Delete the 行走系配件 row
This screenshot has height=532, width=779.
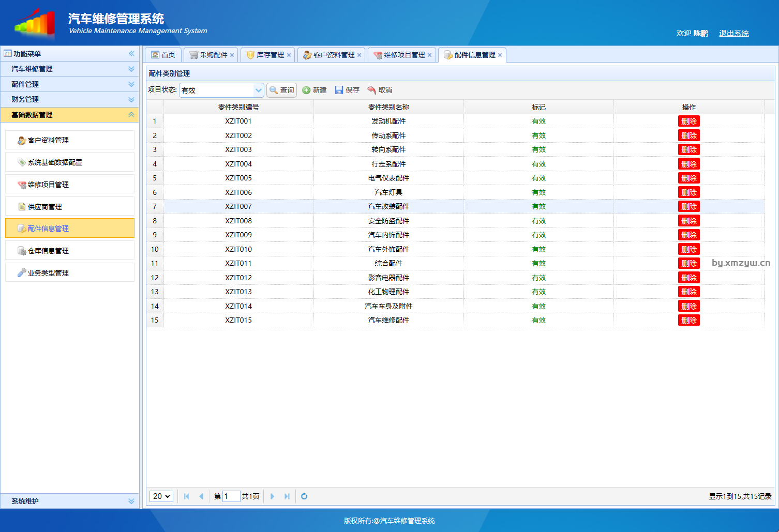[x=689, y=164]
